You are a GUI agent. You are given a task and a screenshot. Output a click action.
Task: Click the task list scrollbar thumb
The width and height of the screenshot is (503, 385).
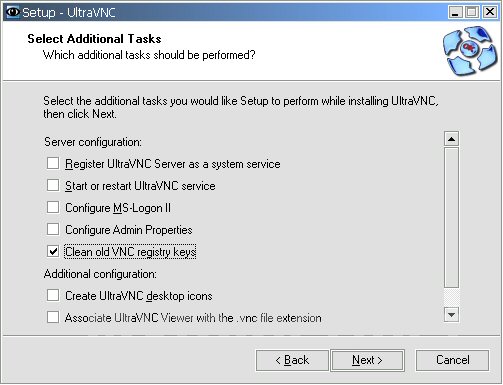(451, 217)
